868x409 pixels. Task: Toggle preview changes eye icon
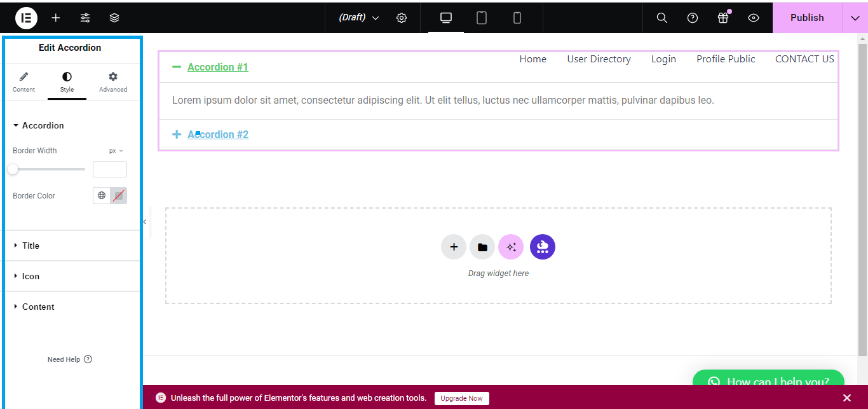(x=754, y=18)
